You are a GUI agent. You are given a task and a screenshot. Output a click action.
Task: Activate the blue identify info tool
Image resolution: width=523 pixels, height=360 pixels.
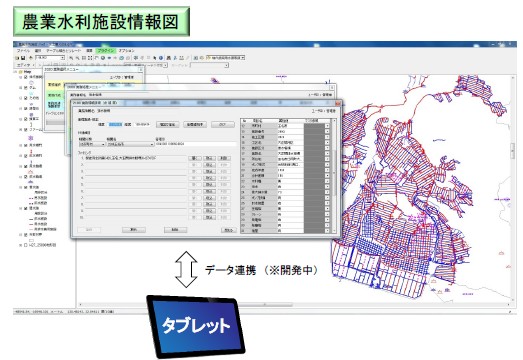tap(161, 58)
